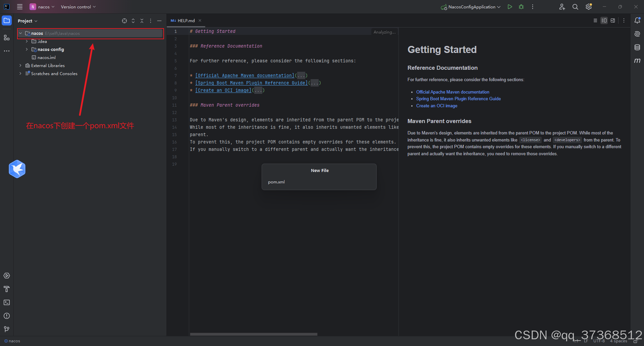This screenshot has width=644, height=346.
Task: Open AI Assistant spiral icon
Action: 637,34
